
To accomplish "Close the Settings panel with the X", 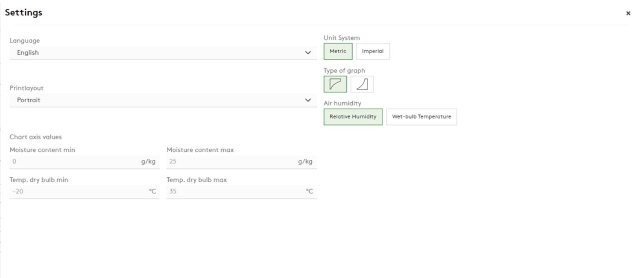I will point(628,13).
